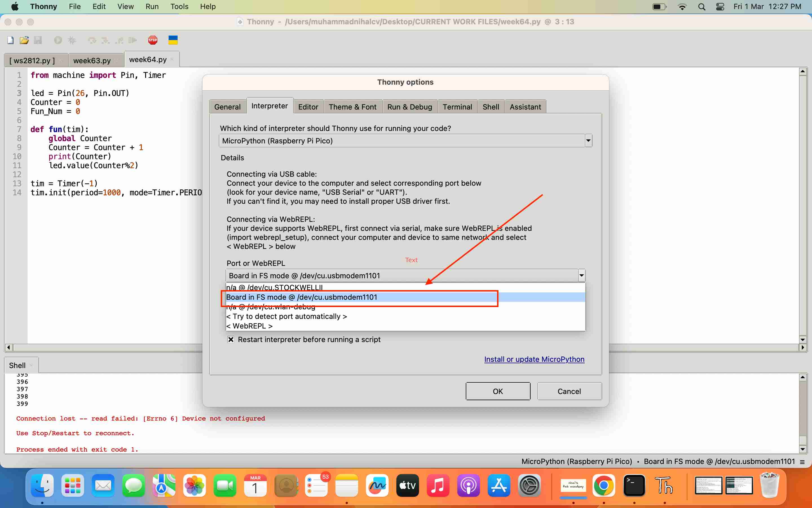The height and width of the screenshot is (508, 812).
Task: Select Board in FS mode usbmodem1101 list option
Action: click(405, 297)
